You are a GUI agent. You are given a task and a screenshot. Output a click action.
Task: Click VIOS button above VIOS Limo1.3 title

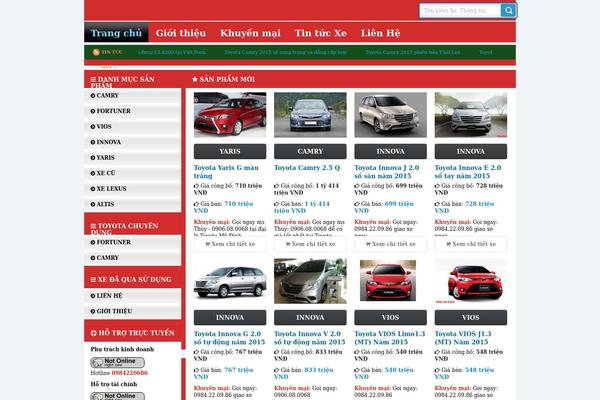coord(390,318)
